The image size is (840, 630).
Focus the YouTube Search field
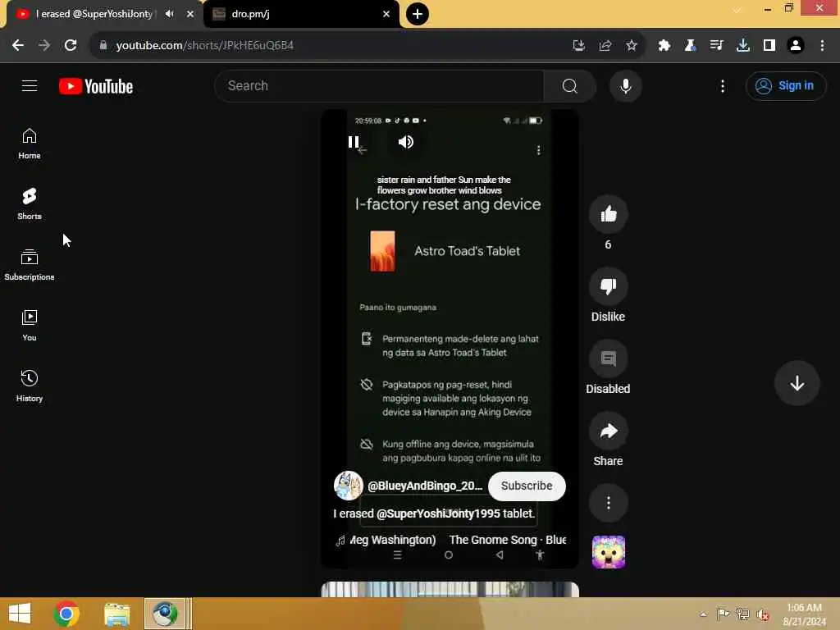click(x=379, y=85)
